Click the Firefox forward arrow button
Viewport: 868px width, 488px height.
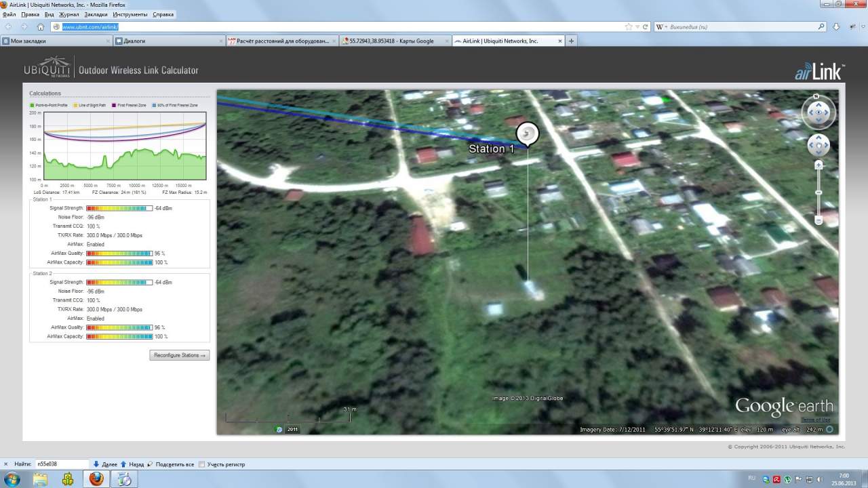[24, 27]
